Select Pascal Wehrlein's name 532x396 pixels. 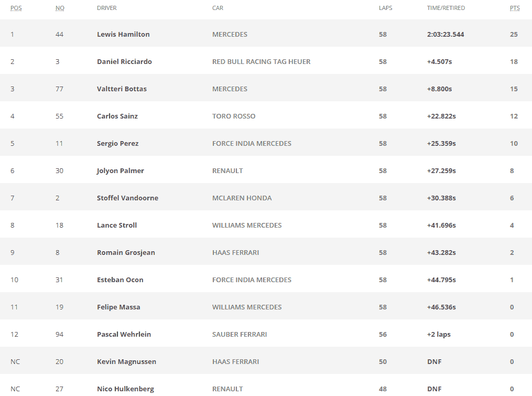[x=124, y=334]
